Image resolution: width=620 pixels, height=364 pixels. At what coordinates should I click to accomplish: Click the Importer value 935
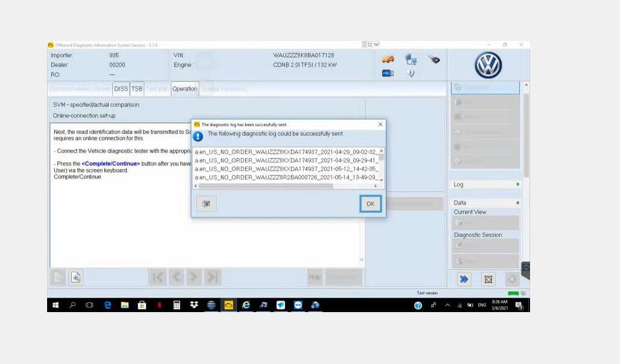[114, 56]
